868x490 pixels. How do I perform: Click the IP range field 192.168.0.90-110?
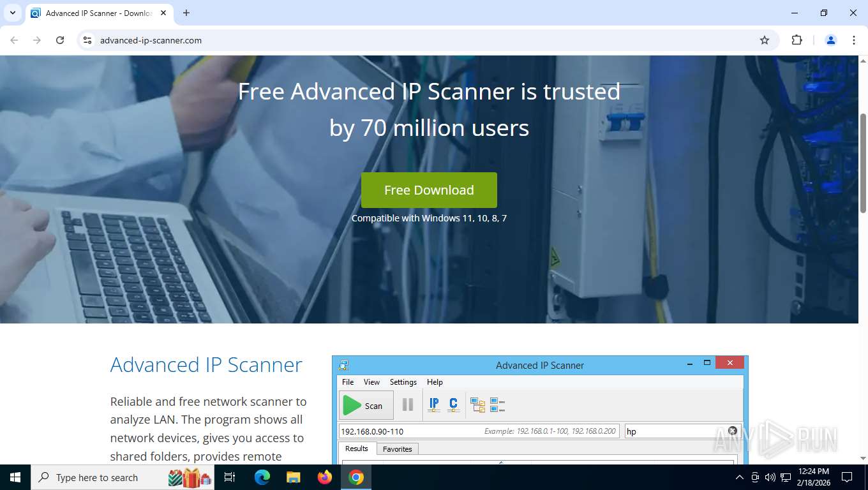(x=479, y=431)
